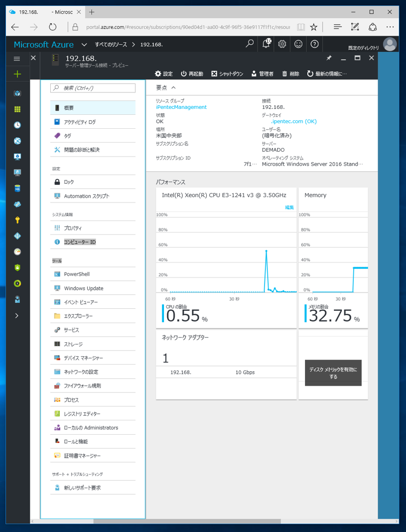406x532 pixels.
Task: Click 管理者 in the blade toolbar
Action: click(262, 74)
